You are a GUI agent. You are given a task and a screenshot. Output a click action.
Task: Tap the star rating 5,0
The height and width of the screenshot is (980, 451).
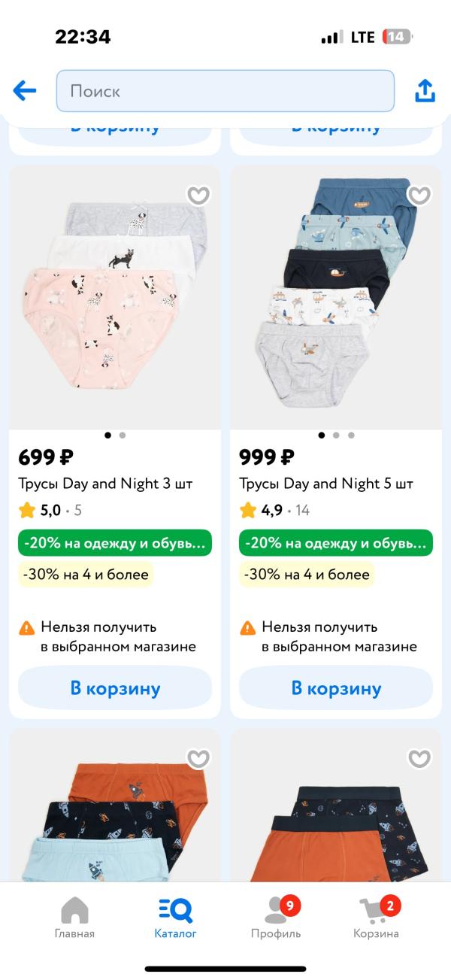pyautogui.click(x=50, y=511)
